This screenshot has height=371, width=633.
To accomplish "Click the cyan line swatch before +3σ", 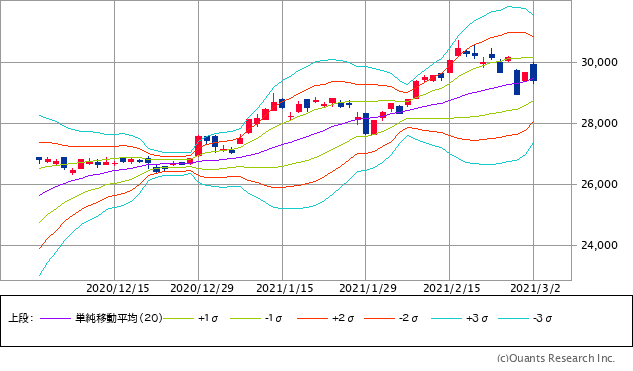I will coord(446,319).
